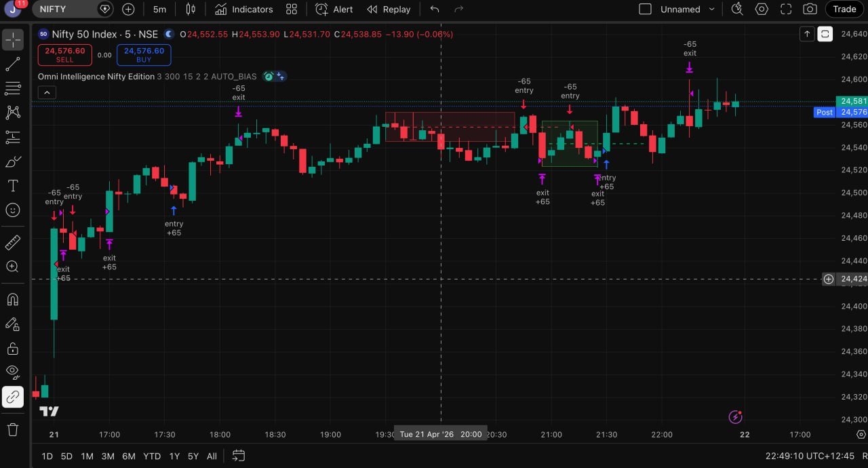Select the brush drawing tool

point(13,161)
